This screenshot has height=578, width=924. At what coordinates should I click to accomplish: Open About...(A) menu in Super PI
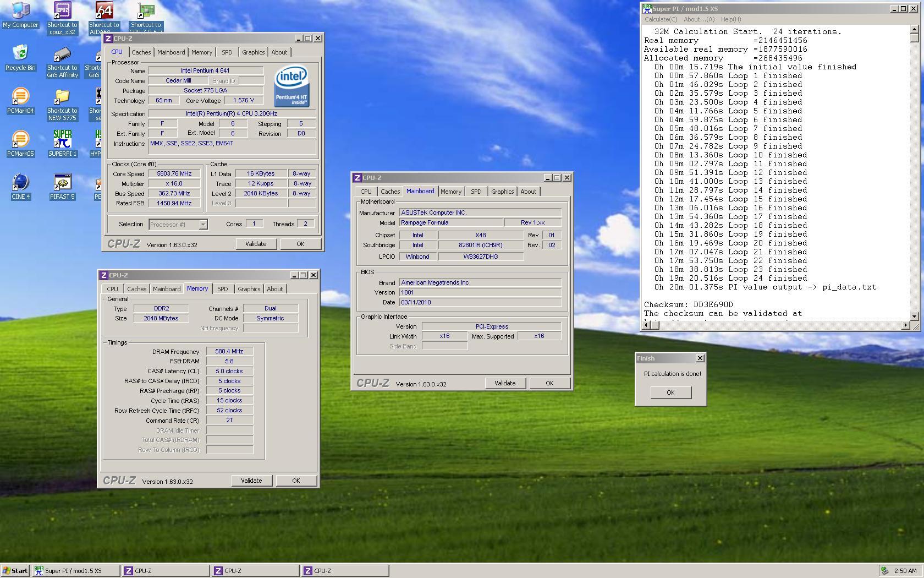(x=699, y=19)
